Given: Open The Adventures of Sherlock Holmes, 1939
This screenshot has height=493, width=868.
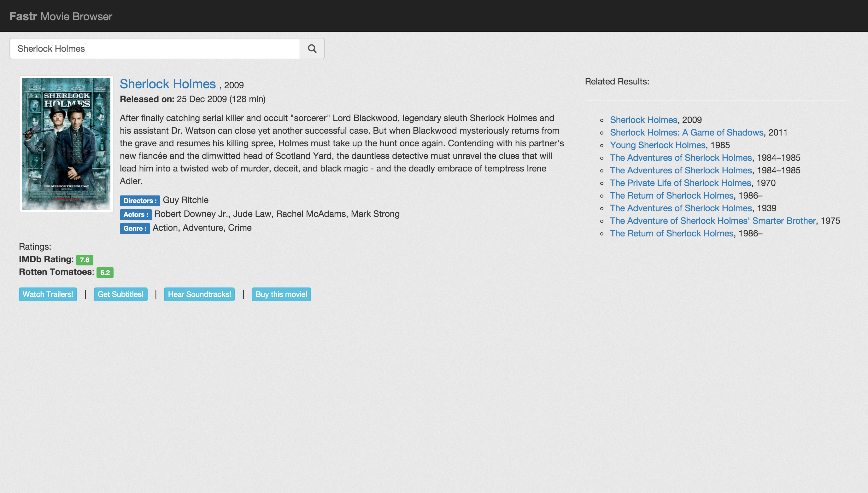Looking at the screenshot, I should 681,208.
